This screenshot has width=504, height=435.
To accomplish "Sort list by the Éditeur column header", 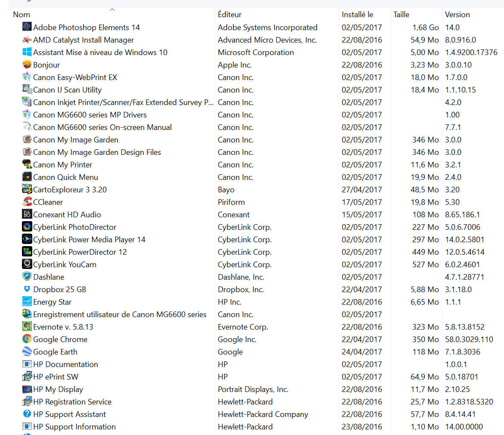I will click(229, 15).
